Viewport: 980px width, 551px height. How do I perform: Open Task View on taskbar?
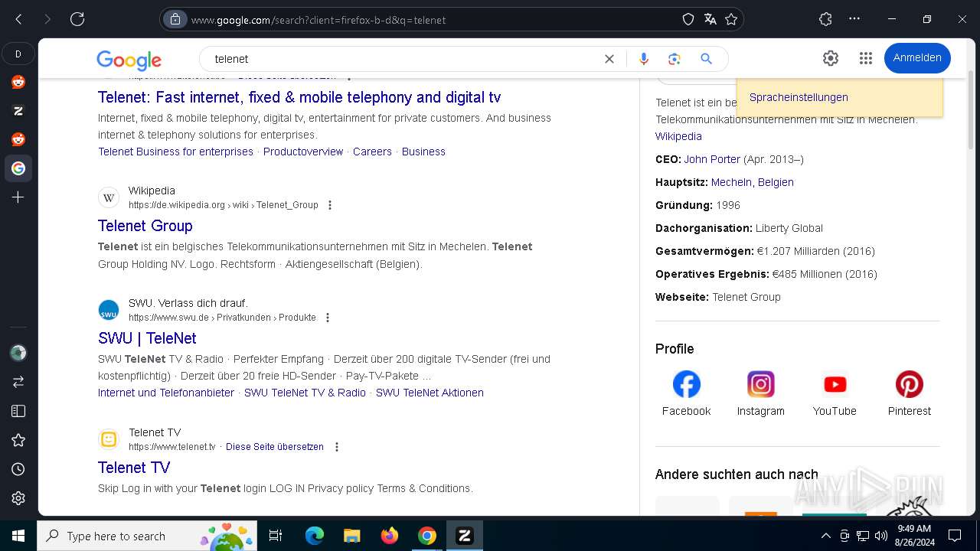276,536
